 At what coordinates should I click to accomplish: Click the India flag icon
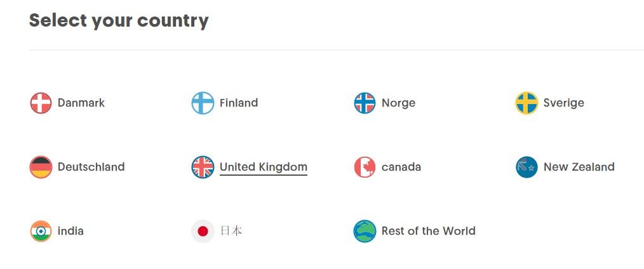click(x=41, y=231)
